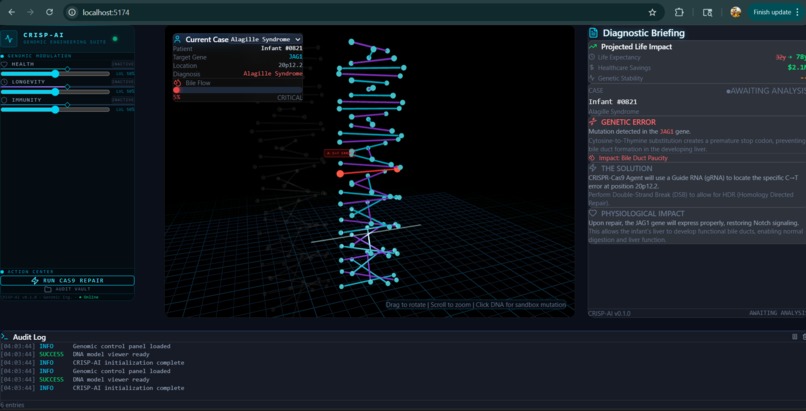806x411 pixels.
Task: Click the green online status dot
Action: tap(115, 39)
